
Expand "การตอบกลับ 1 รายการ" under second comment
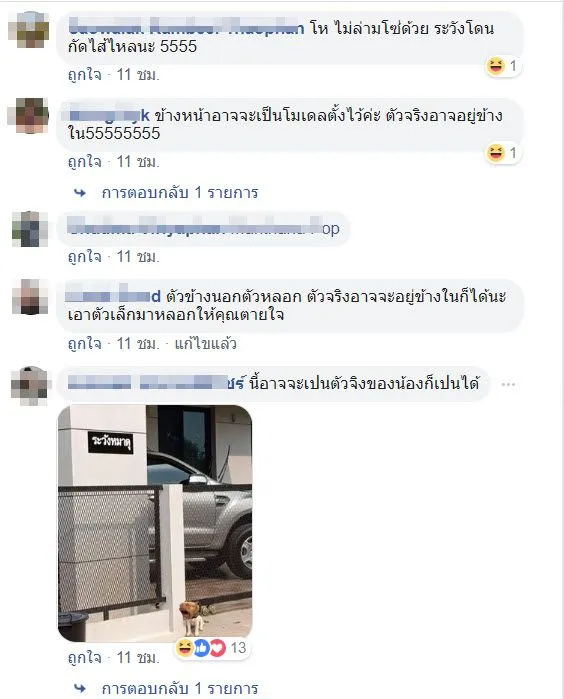(180, 193)
